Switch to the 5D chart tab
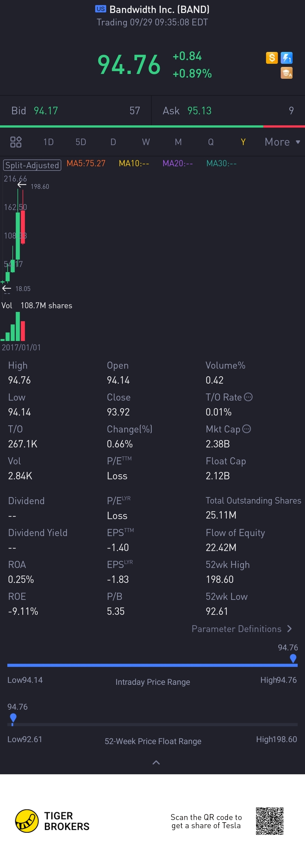The image size is (305, 868). coord(81,142)
